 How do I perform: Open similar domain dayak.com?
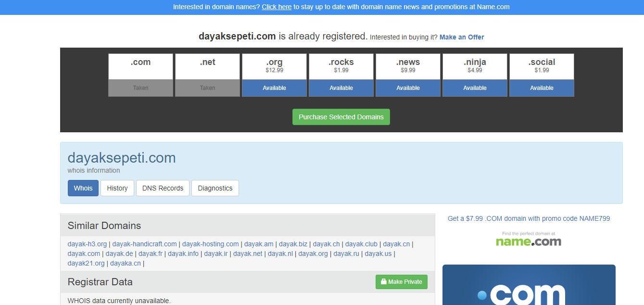84,254
